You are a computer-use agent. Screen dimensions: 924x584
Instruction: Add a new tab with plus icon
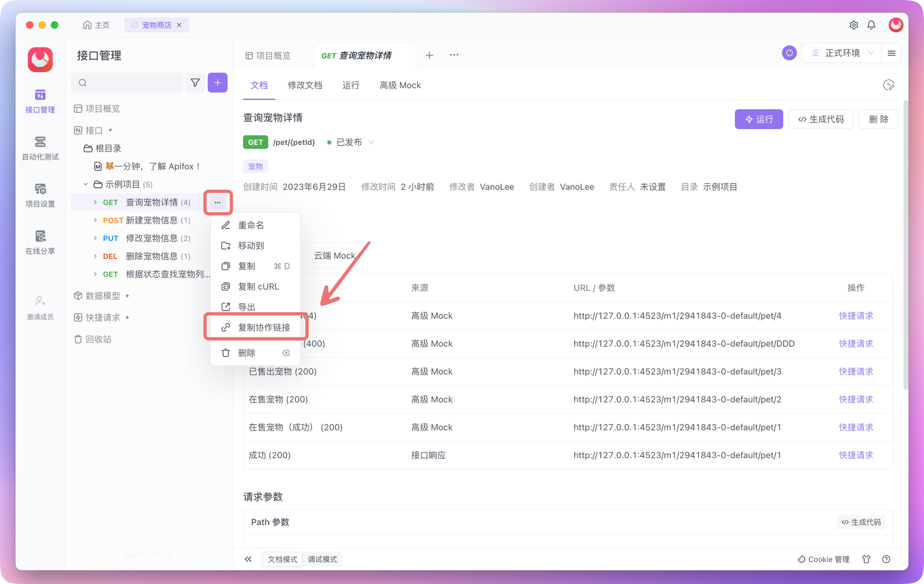tap(429, 55)
